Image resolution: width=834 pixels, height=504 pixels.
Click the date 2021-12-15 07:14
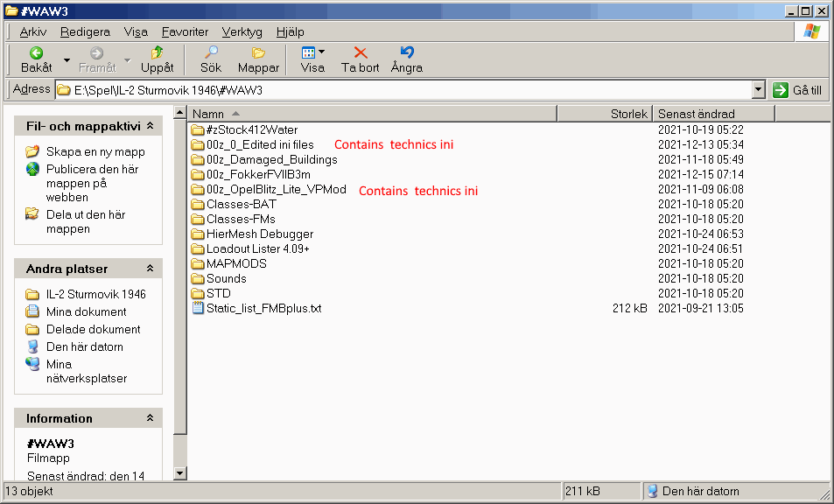point(700,174)
